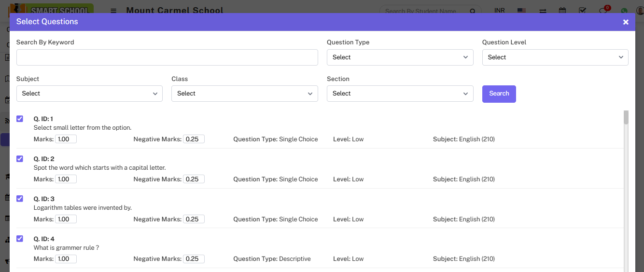Click the switch arrows icon in header
This screenshot has height=272, width=644.
[x=543, y=11]
